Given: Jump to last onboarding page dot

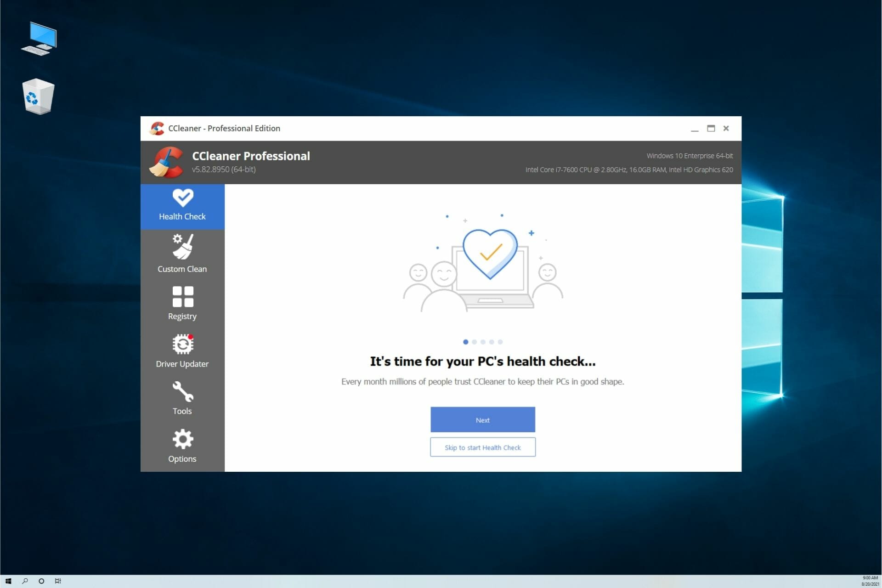Looking at the screenshot, I should pos(500,342).
